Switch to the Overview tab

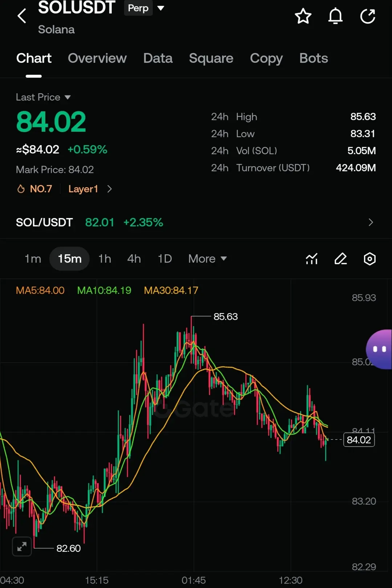(x=97, y=58)
